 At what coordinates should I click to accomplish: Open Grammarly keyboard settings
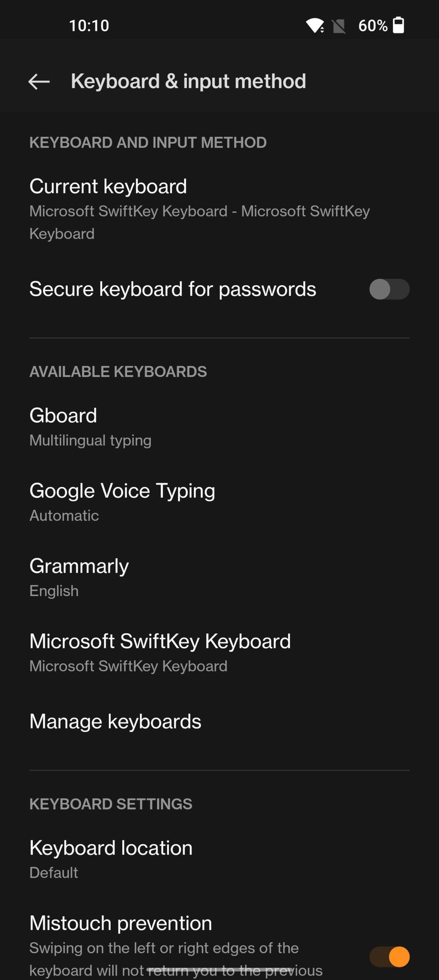point(79,577)
